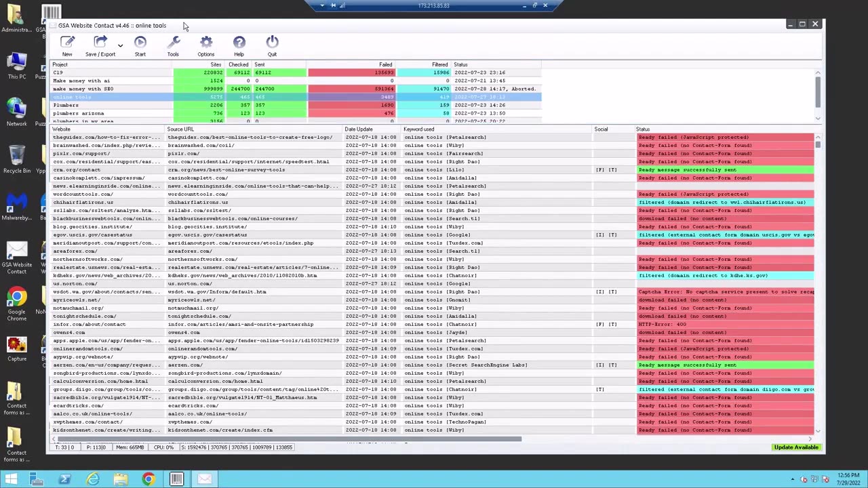Open the Network desktop icon
This screenshot has width=868, height=488.
point(17,113)
